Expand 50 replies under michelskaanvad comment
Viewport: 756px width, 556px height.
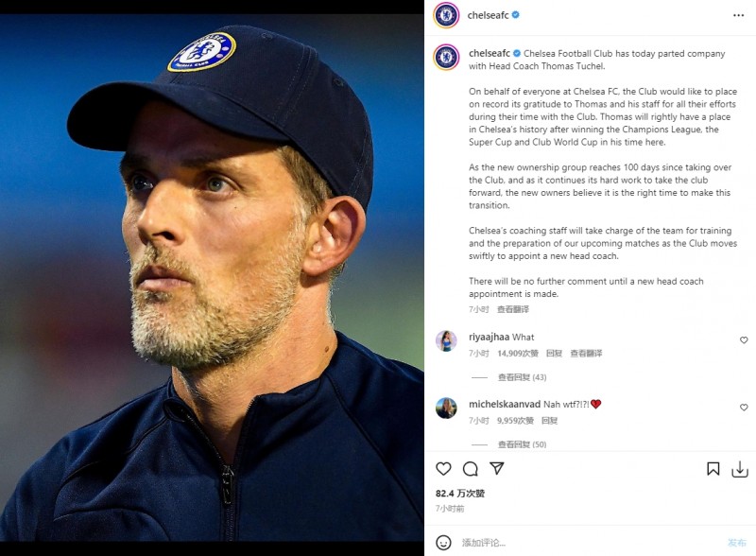pyautogui.click(x=522, y=444)
